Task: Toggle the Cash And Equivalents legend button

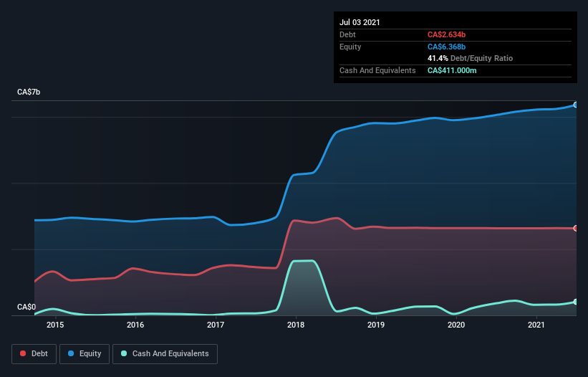Action: [165, 354]
